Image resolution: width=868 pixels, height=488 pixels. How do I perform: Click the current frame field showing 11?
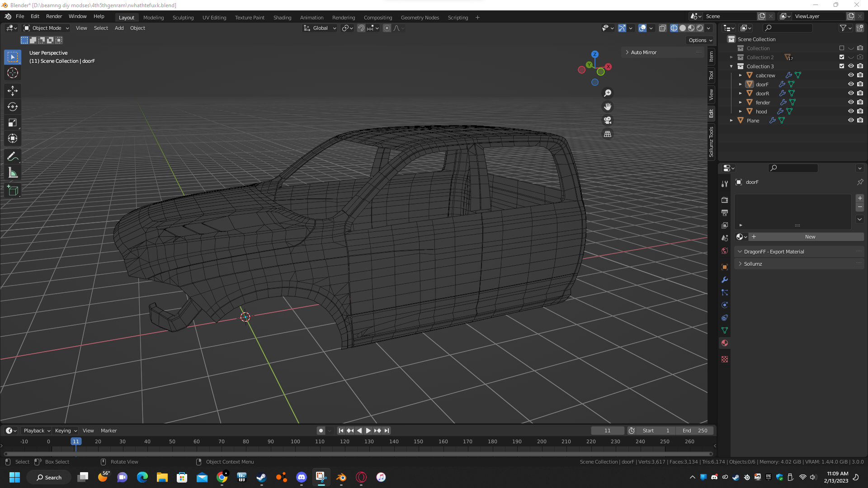tap(607, 431)
